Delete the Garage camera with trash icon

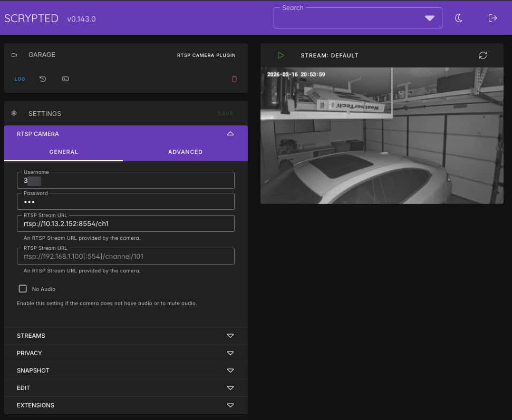tap(234, 79)
